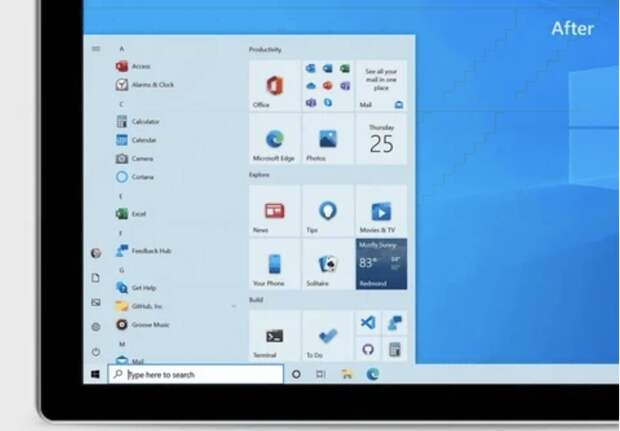Select the Productivity group header
This screenshot has width=620, height=431.
(x=265, y=49)
